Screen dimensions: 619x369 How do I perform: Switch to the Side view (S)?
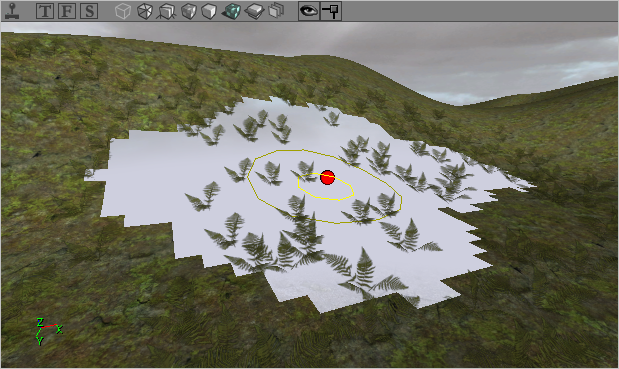(89, 11)
